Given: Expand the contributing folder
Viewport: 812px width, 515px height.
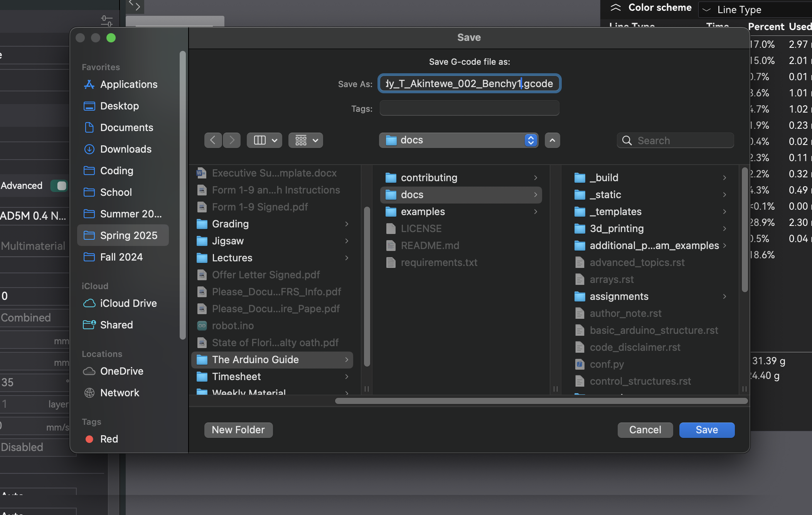Looking at the screenshot, I should 536,178.
